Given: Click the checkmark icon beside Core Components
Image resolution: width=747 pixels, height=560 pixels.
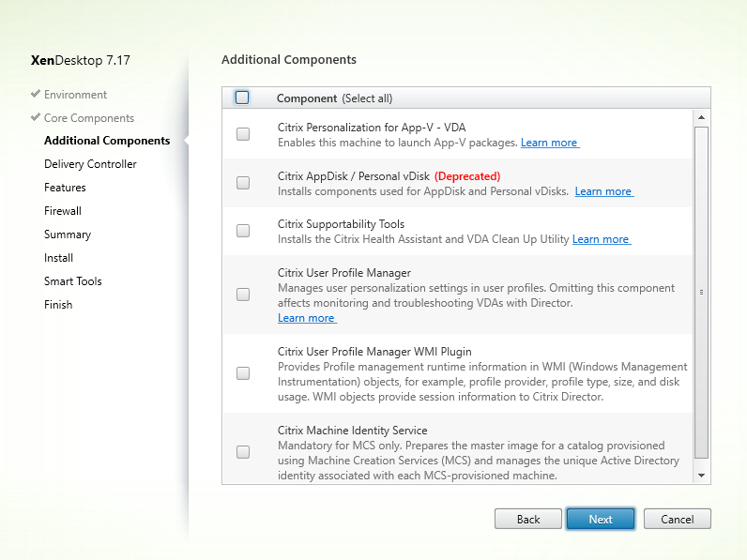Looking at the screenshot, I should tap(36, 117).
